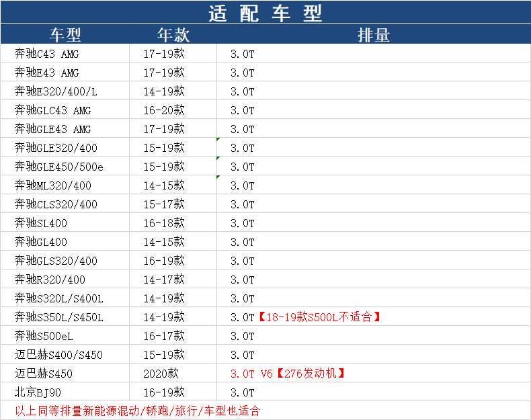Click 14-15款 in the GL400 row
This screenshot has width=531, height=420.
(164, 242)
